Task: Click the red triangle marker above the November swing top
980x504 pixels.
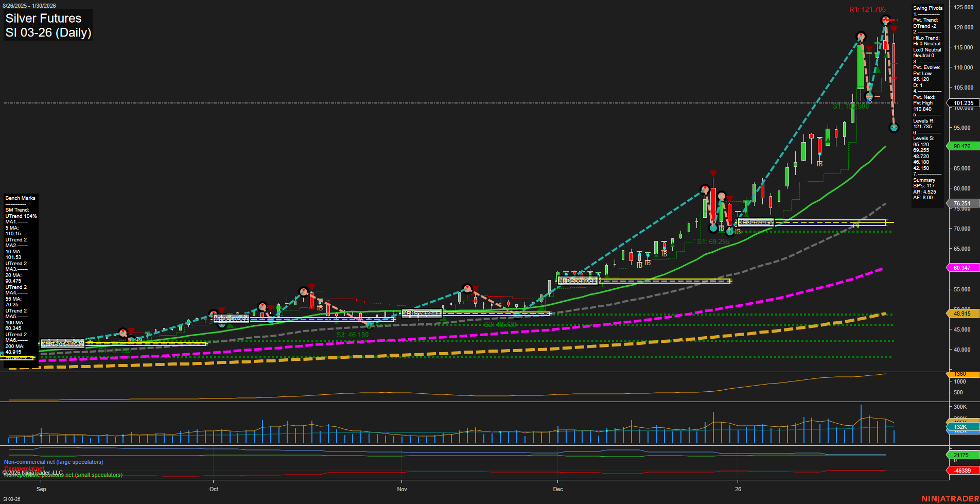Action: coord(475,288)
